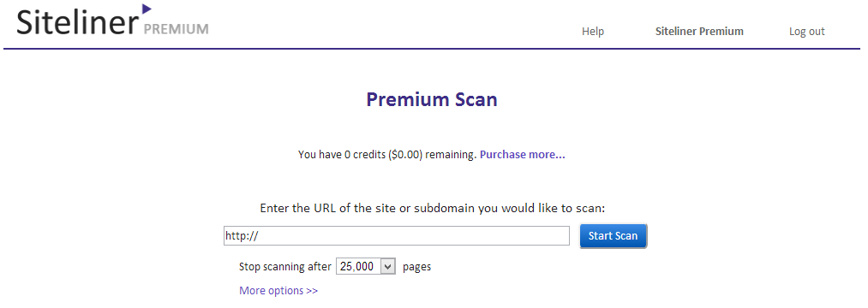Click the purple header divider line
Image resolution: width=868 pixels, height=308 pixels.
click(x=432, y=49)
